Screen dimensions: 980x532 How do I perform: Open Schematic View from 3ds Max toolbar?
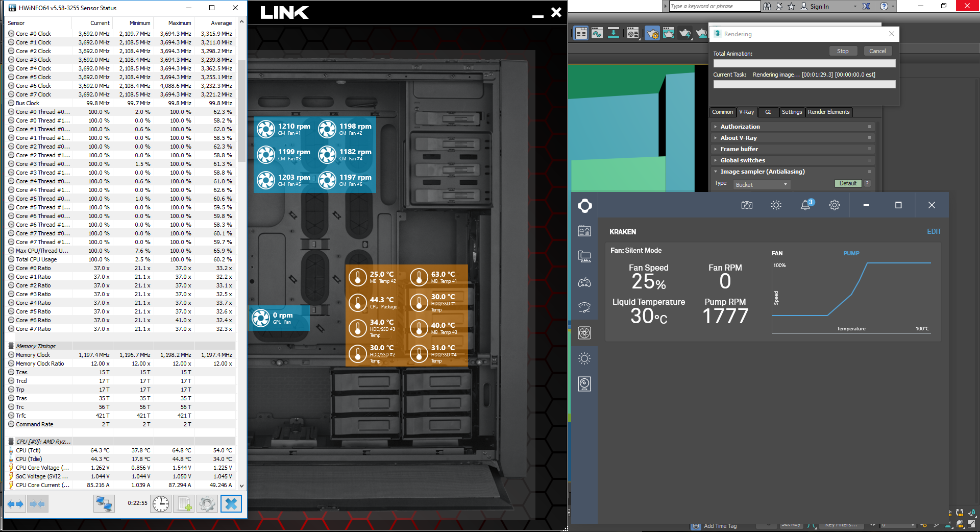[x=614, y=34]
